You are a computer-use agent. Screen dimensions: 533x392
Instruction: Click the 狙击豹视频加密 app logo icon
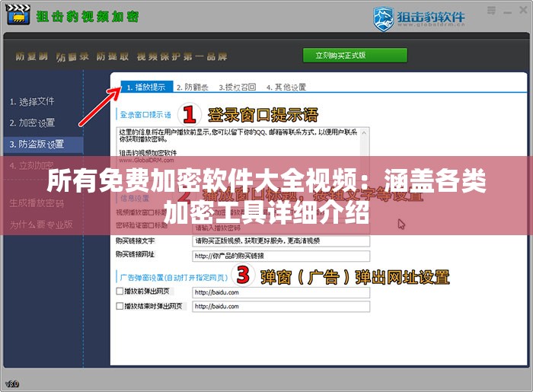tap(18, 15)
